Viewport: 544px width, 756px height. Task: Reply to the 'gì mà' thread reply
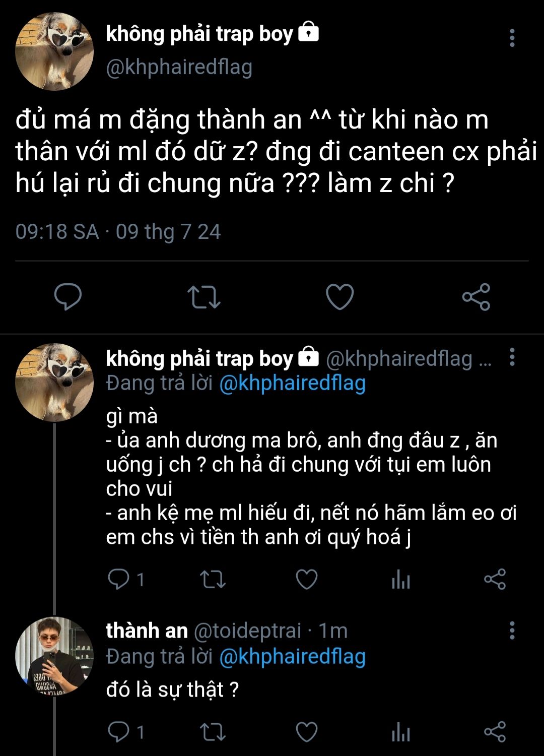click(x=119, y=579)
